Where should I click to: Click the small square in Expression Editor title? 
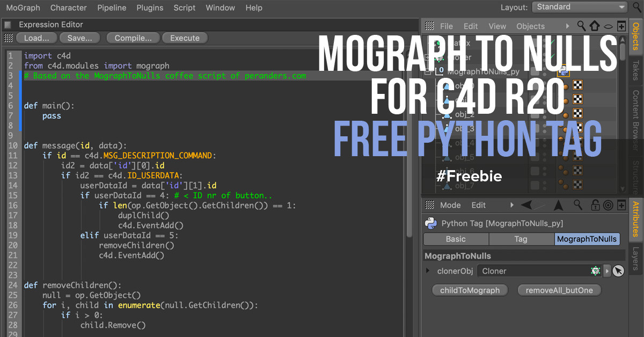tap(8, 25)
